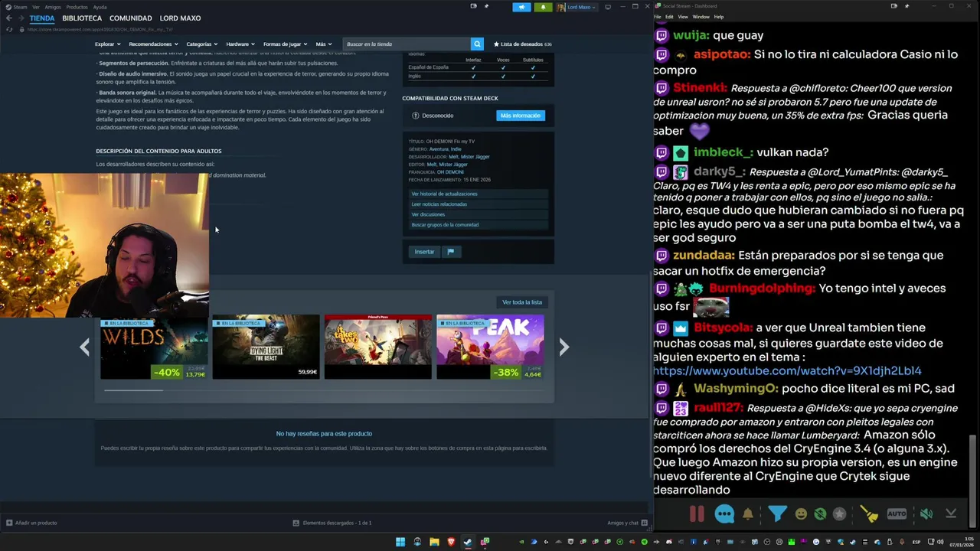The width and height of the screenshot is (980, 551).
Task: Click the pause icon in Social Stream toolbar
Action: click(x=697, y=514)
